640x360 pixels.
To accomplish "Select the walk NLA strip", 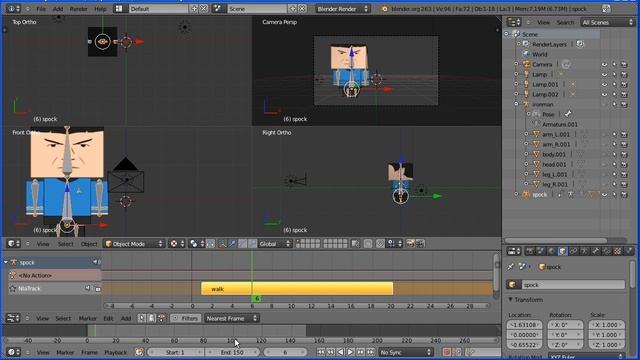I will [x=297, y=289].
